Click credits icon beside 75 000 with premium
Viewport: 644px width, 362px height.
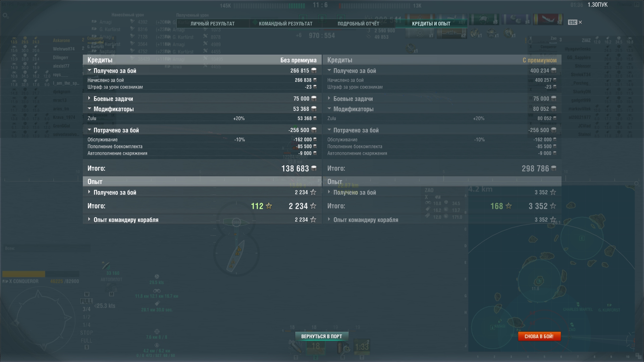554,98
